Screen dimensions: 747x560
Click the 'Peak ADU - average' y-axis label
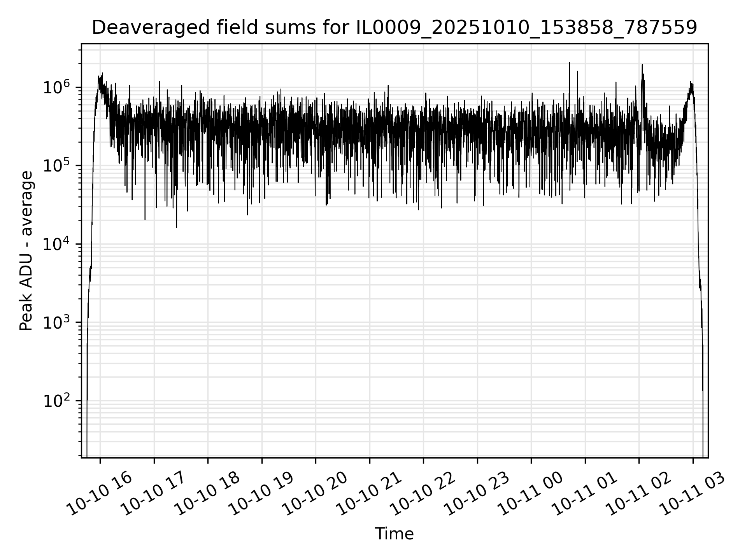point(26,251)
